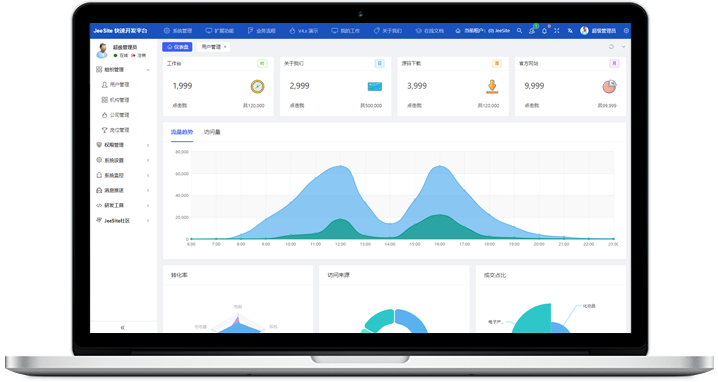Click the pie chart icon in 官方网站 card
Viewport: 718px width, 382px height.
tap(609, 86)
